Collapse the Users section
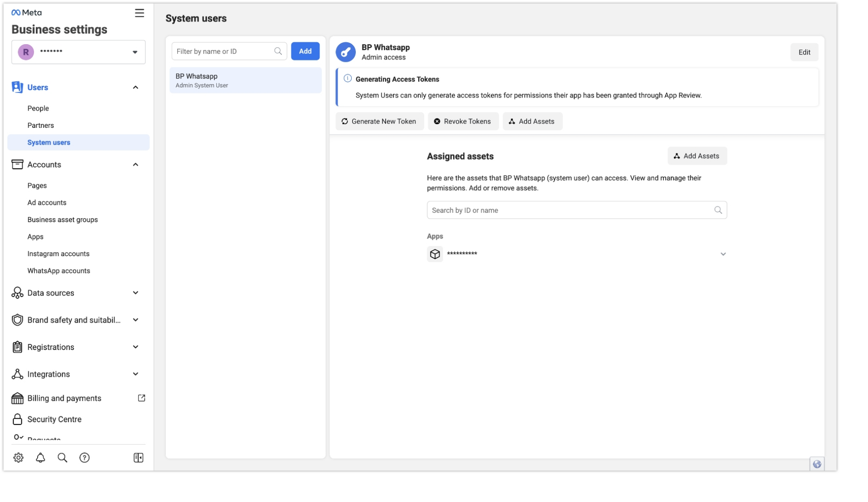The image size is (868, 502). 135,87
